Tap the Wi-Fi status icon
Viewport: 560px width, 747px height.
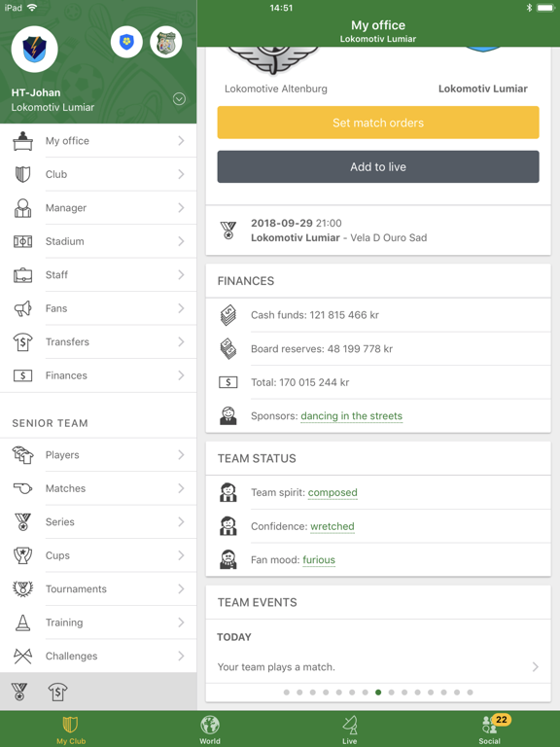click(x=32, y=8)
